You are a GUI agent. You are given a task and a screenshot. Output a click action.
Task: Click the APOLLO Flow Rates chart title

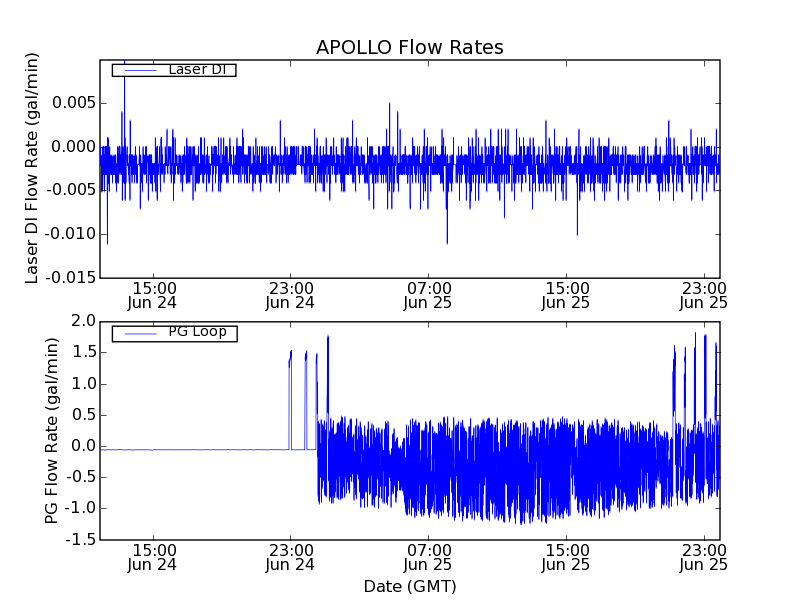409,48
